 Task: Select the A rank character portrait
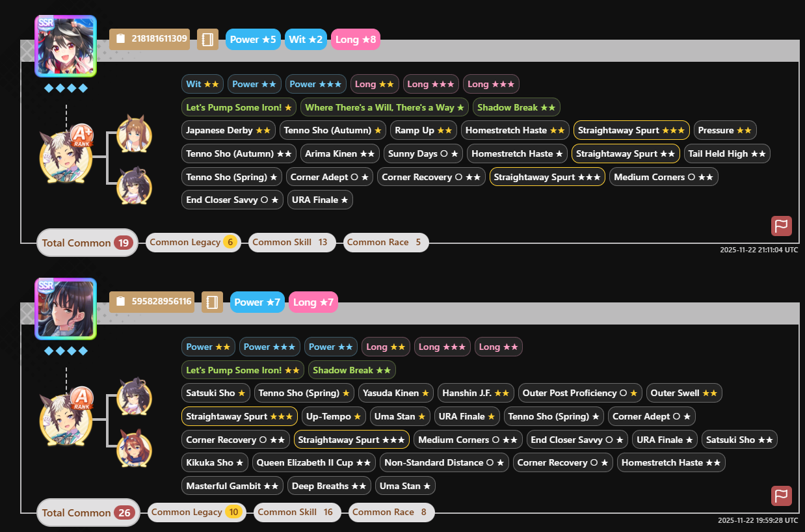65,418
